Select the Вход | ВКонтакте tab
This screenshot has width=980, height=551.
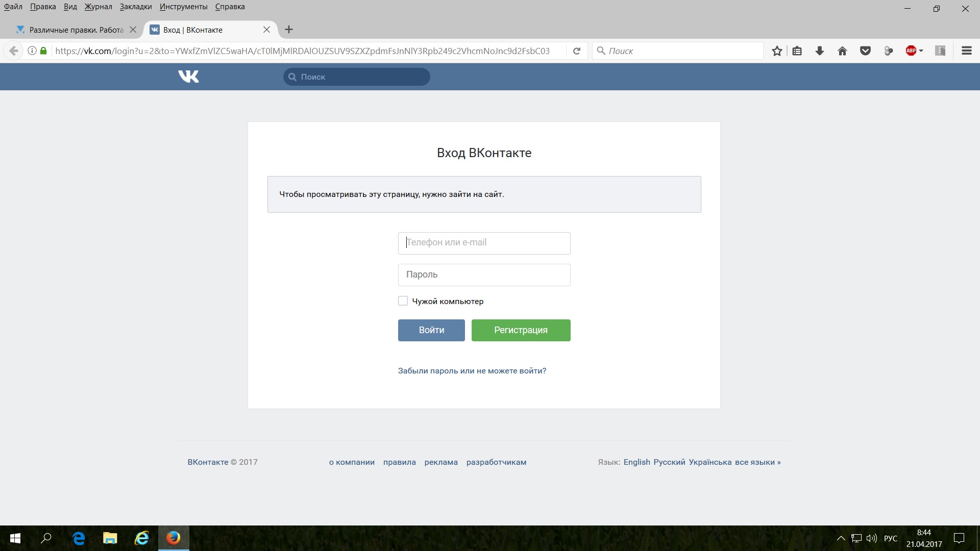point(210,30)
